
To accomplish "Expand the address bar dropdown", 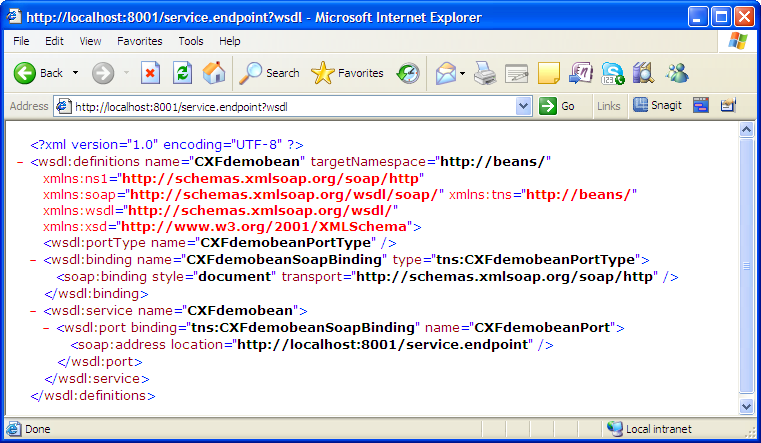I will pos(523,106).
